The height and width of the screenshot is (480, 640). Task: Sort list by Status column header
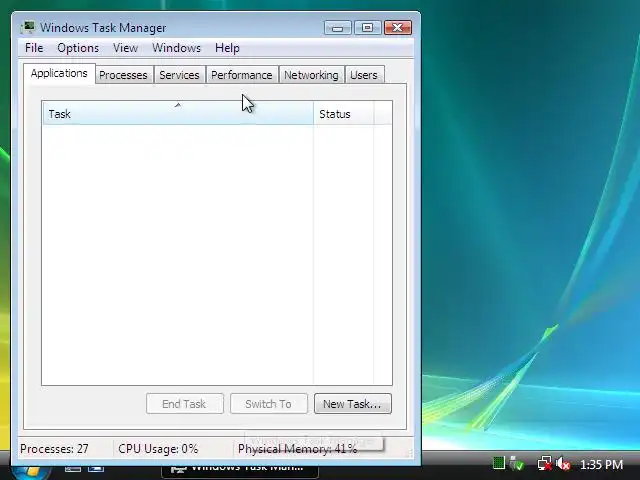tap(343, 113)
